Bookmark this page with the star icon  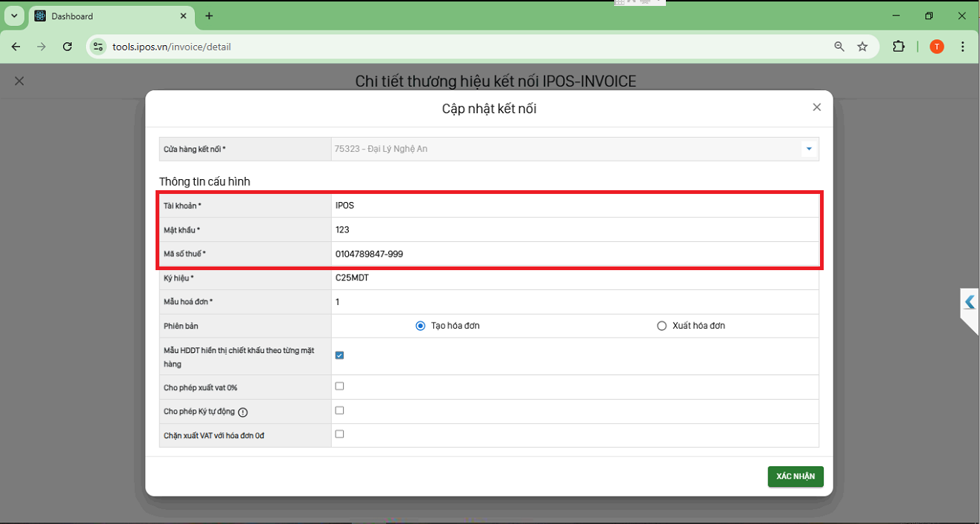click(x=862, y=47)
